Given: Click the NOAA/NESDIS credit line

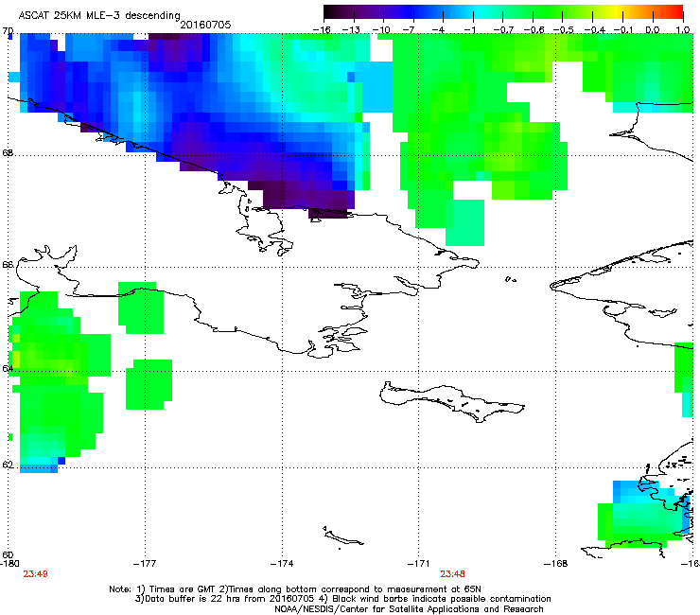Looking at the screenshot, I should pyautogui.click(x=409, y=608).
